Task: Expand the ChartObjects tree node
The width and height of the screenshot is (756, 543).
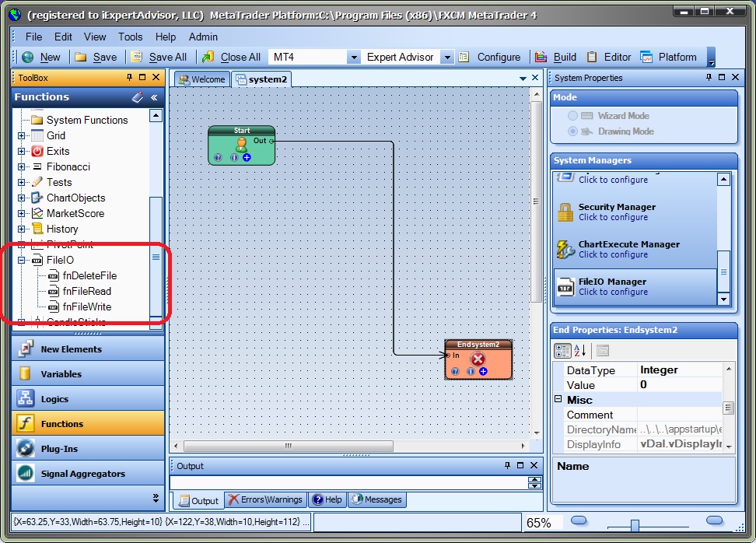Action: 21,198
